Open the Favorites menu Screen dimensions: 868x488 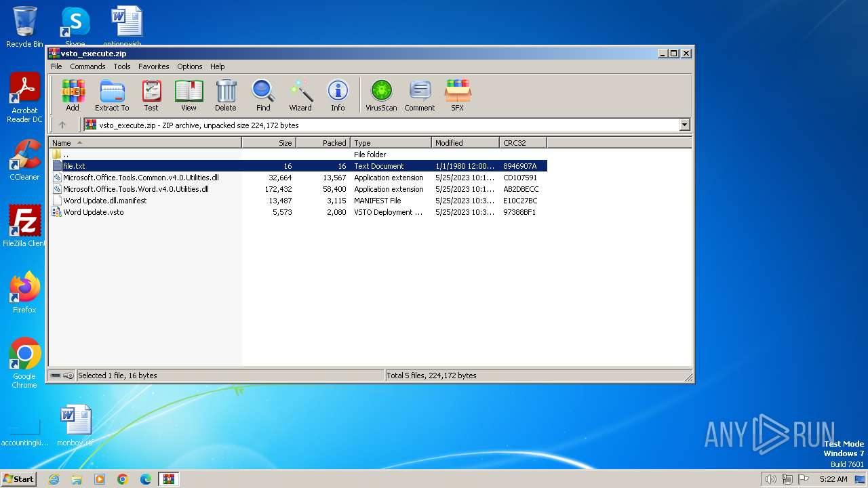(x=154, y=66)
